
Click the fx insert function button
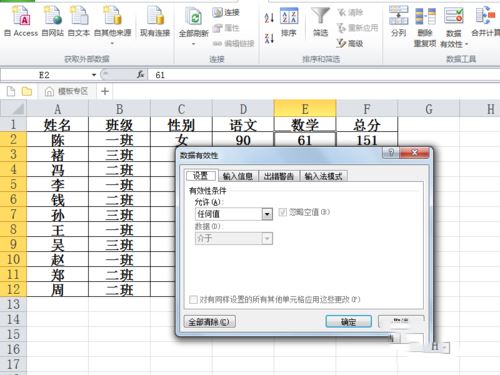coord(140,75)
